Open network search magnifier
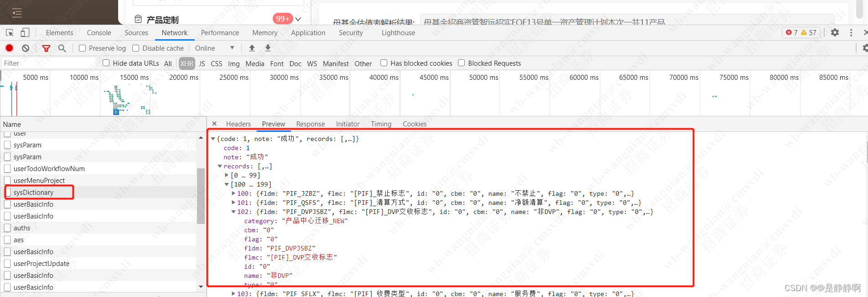 click(x=62, y=48)
